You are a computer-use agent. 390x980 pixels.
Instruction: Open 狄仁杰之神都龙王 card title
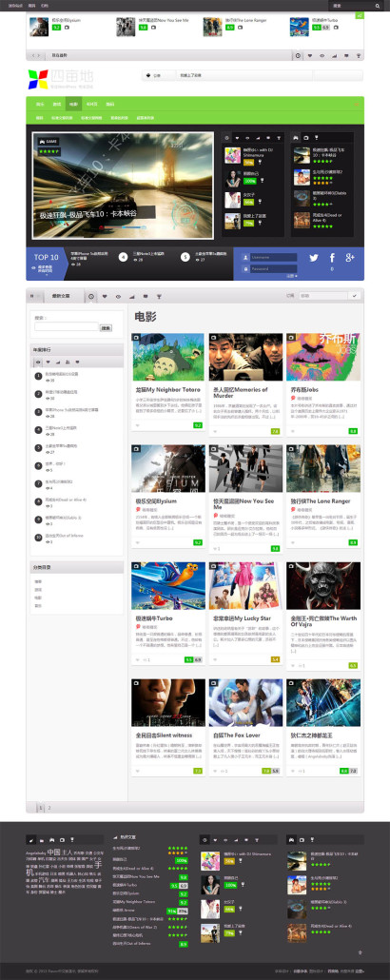(312, 735)
